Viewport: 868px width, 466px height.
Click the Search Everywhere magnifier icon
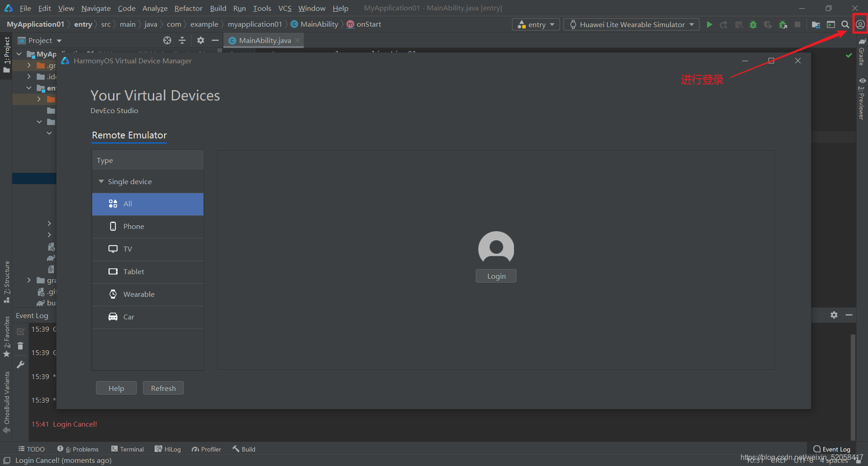click(x=845, y=24)
